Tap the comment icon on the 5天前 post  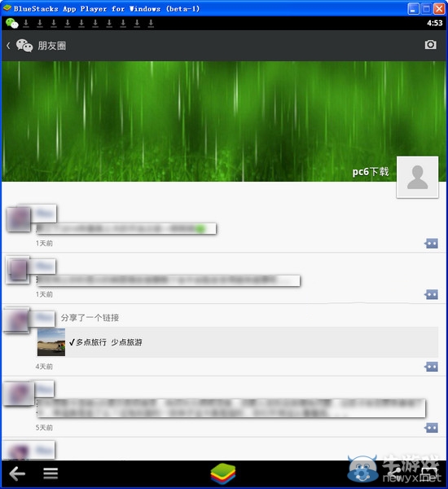(x=431, y=428)
